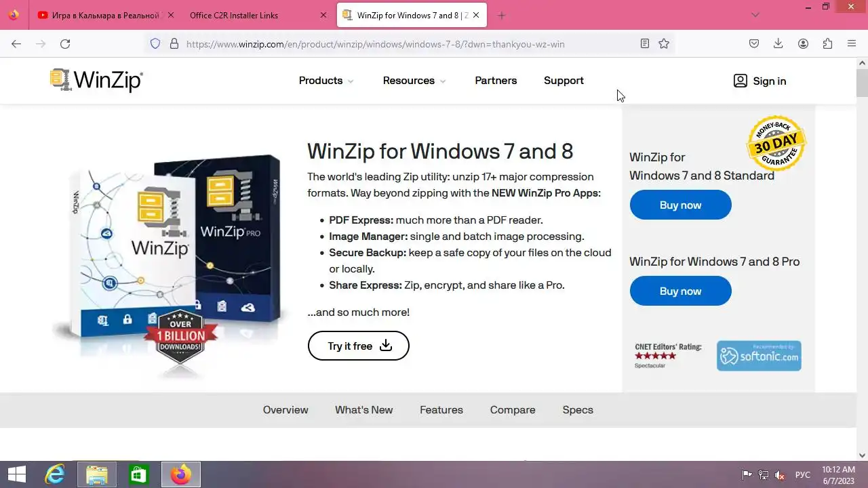This screenshot has width=868, height=488.
Task: Click the page vertical scrollbar thumb
Action: coord(863,83)
